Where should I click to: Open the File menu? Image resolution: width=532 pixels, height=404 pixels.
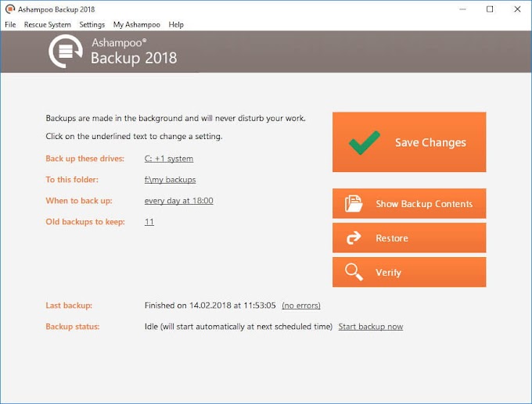pos(10,25)
